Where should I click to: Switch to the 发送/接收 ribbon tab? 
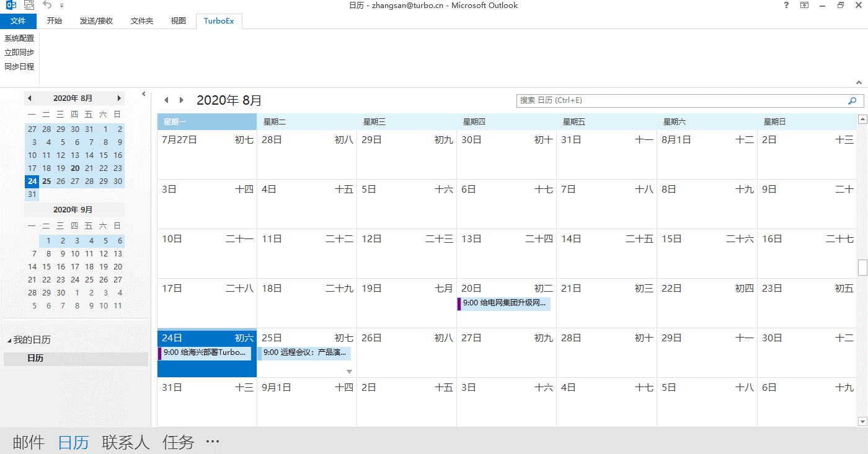pyautogui.click(x=96, y=21)
